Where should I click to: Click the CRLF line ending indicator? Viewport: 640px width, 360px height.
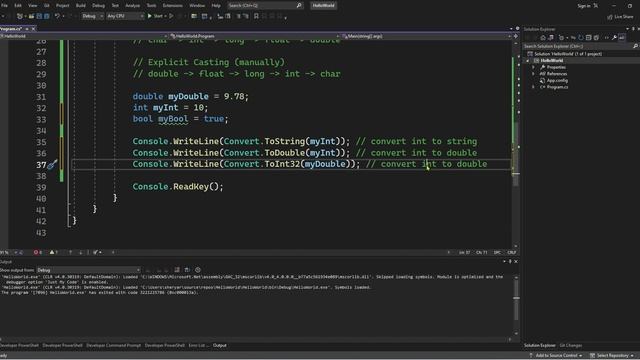click(x=511, y=253)
